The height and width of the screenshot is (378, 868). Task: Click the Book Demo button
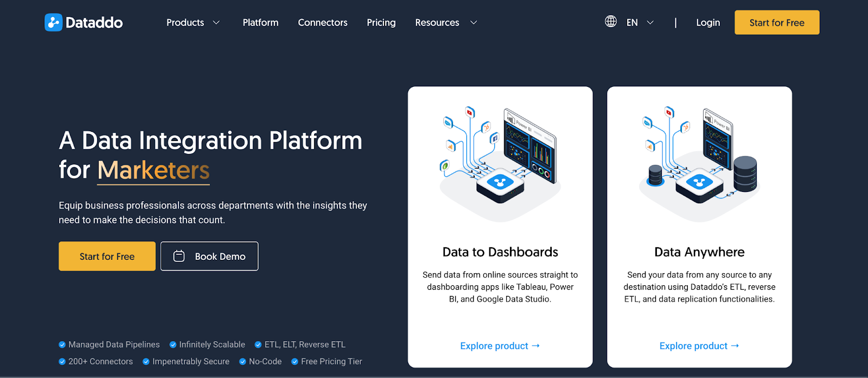[209, 256]
